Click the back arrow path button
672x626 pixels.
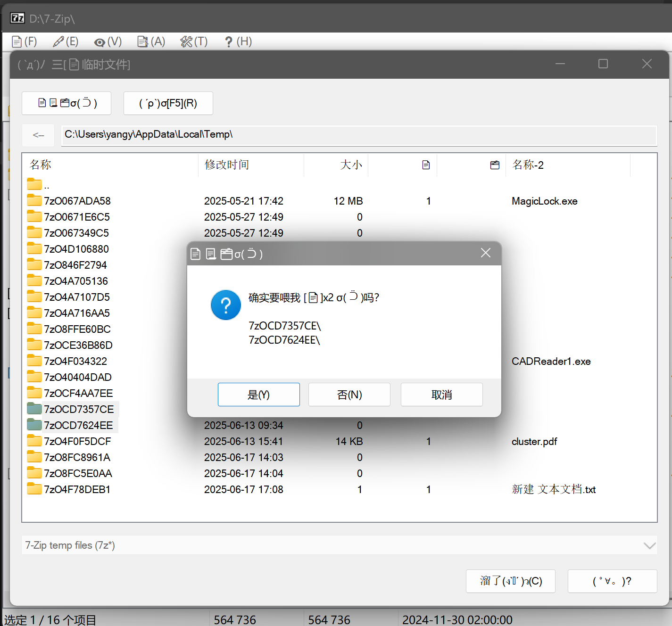pyautogui.click(x=38, y=135)
